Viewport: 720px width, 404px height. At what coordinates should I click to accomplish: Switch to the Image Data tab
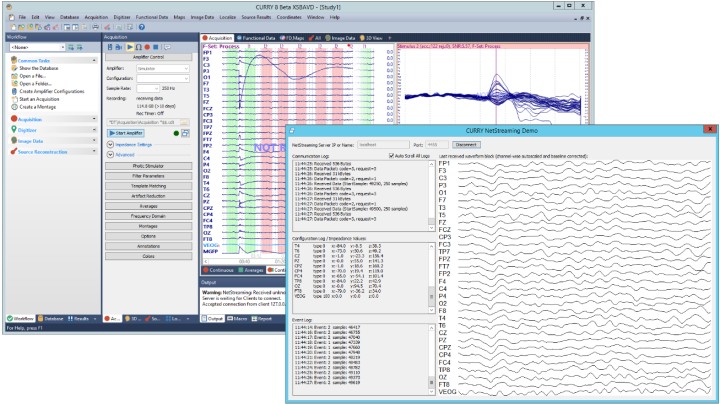pos(340,38)
